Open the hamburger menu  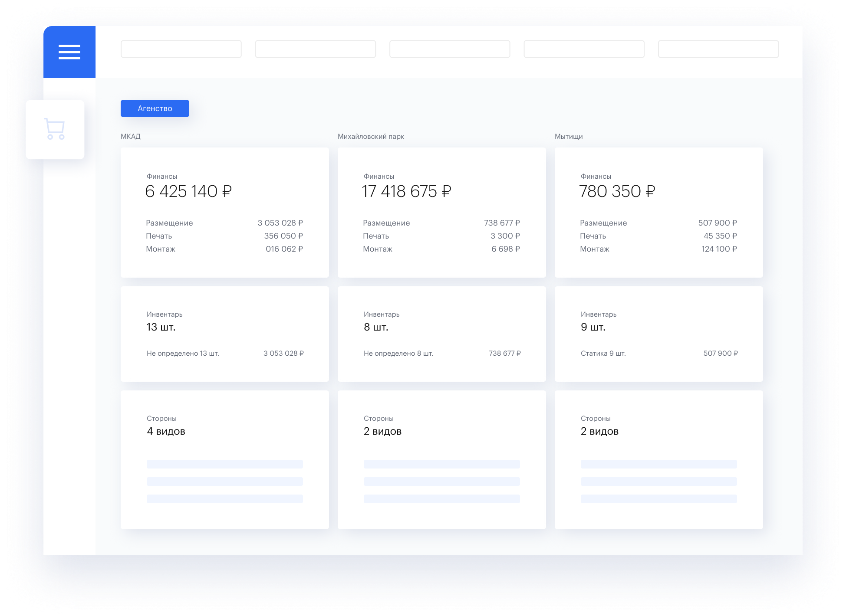(x=69, y=52)
